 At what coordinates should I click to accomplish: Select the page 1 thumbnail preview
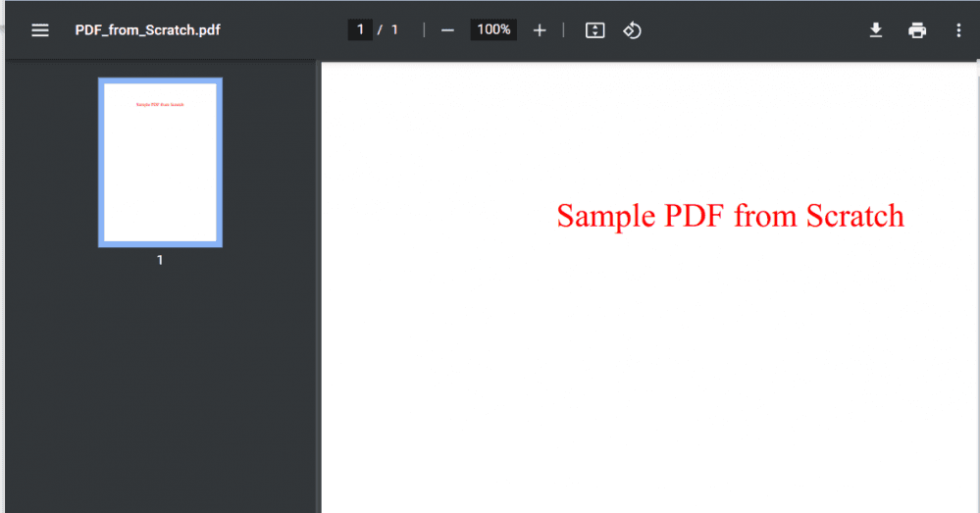(x=160, y=162)
